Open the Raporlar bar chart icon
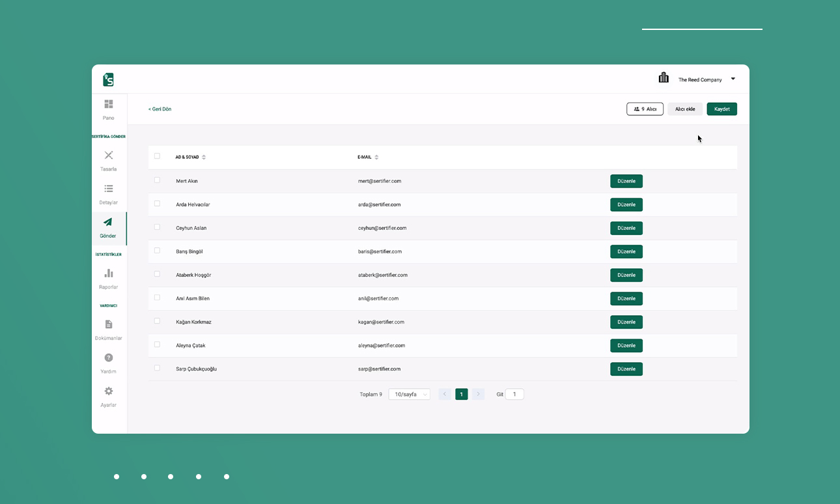Viewport: 840px width, 504px height. pyautogui.click(x=109, y=273)
